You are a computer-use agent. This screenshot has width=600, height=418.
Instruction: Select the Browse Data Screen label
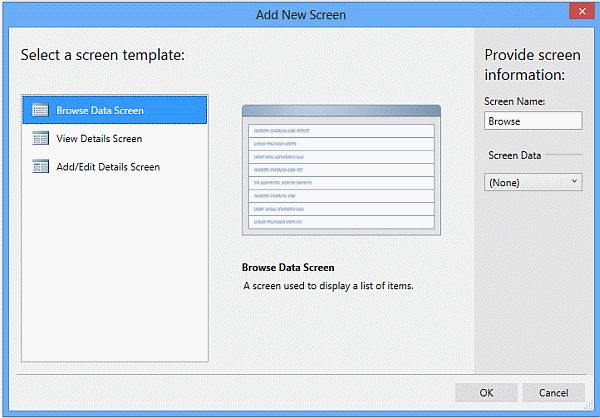point(100,110)
